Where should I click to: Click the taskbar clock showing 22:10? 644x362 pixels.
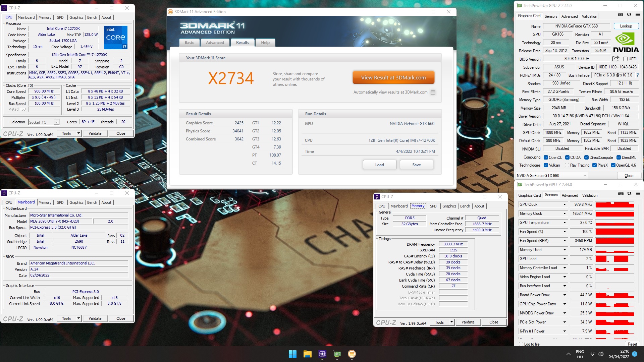point(619,354)
